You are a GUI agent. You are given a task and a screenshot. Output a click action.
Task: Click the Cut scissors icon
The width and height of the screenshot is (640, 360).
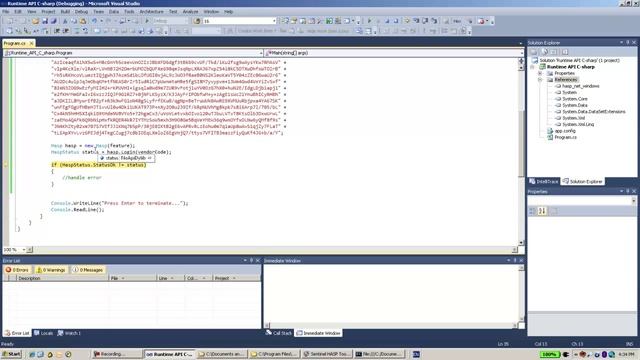point(64,21)
